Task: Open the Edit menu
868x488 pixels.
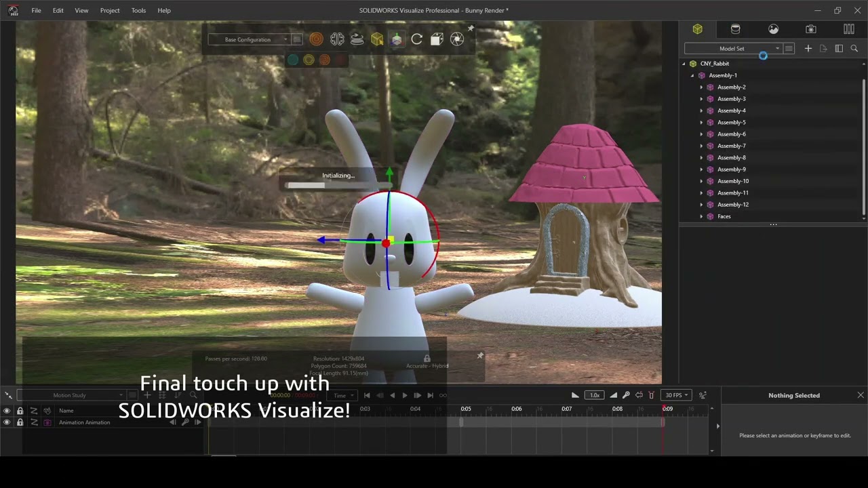Action: [58, 10]
